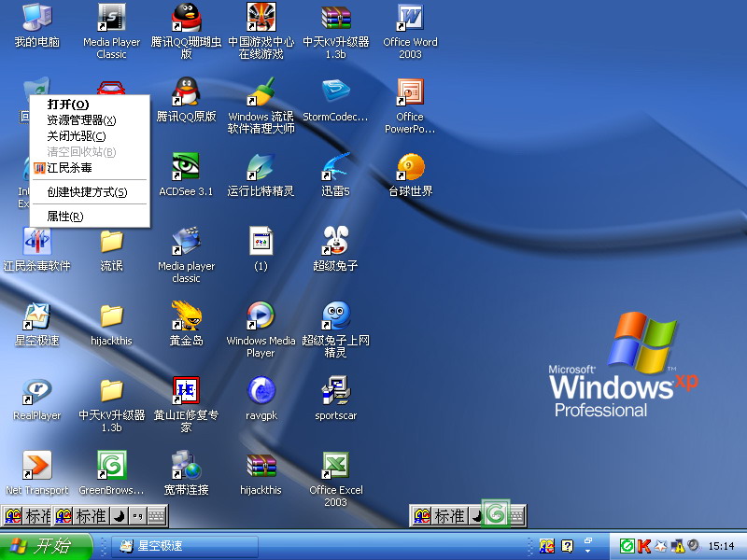Click the RealPlayer desktop shortcut
The image size is (747, 560).
(36, 391)
